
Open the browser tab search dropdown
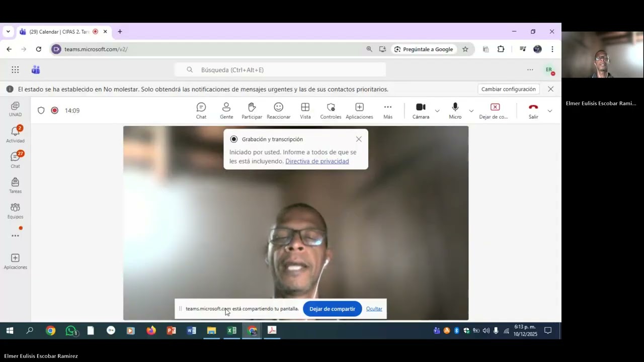8,32
